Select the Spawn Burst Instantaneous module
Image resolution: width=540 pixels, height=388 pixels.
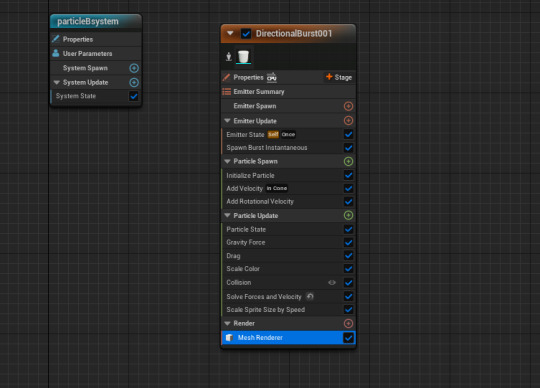coord(288,148)
